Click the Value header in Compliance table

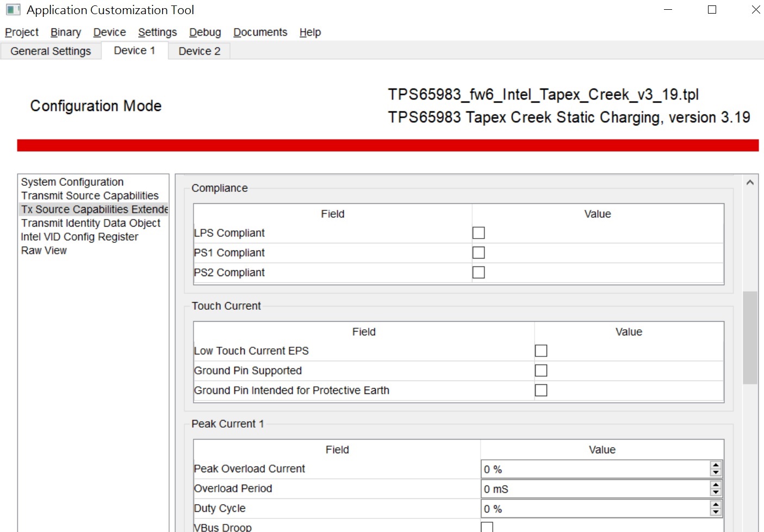tap(598, 214)
